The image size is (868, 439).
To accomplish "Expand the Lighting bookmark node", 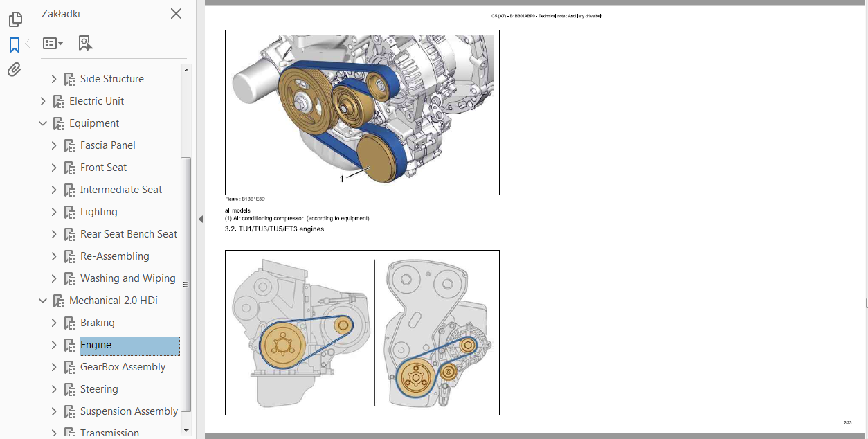I will (x=54, y=212).
